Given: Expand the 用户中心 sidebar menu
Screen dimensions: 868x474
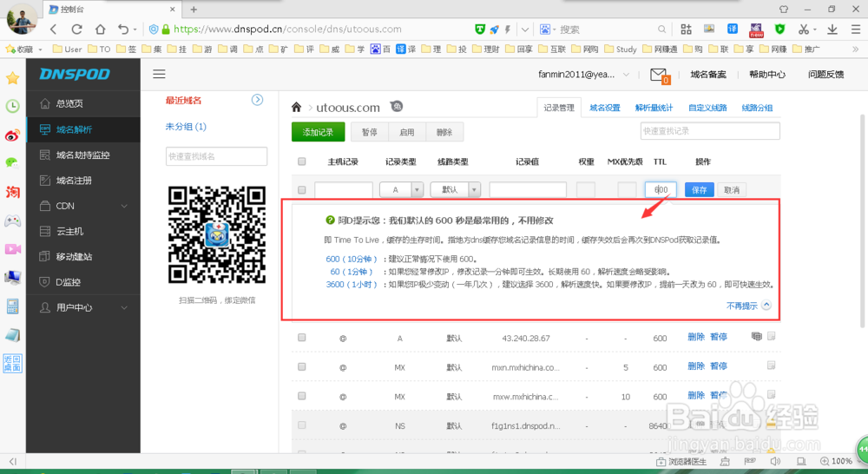Looking at the screenshot, I should pos(124,308).
